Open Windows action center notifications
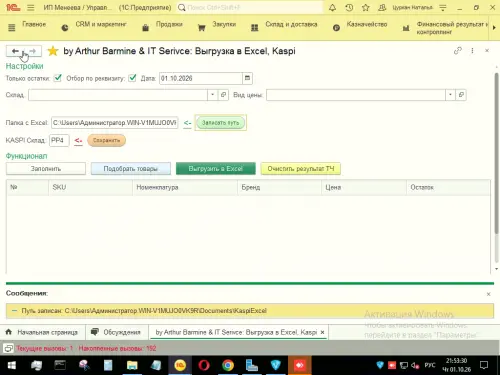This screenshot has height=375, width=500. (484, 365)
